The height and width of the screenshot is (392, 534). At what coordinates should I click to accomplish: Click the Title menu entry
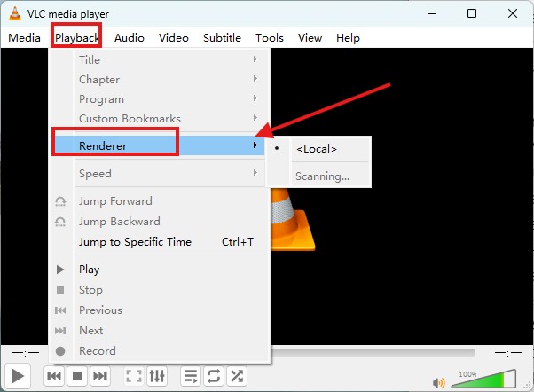click(159, 60)
